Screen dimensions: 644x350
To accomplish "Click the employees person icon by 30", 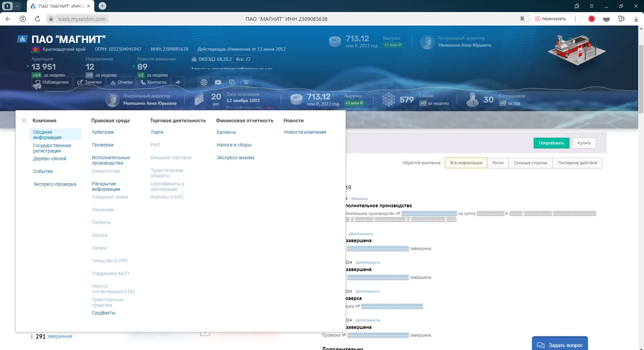I will (472, 99).
